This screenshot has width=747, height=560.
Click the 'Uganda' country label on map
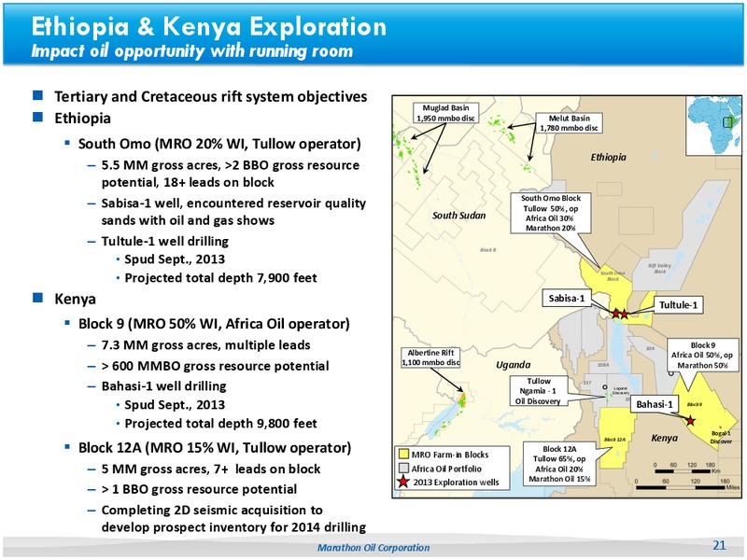click(x=513, y=365)
